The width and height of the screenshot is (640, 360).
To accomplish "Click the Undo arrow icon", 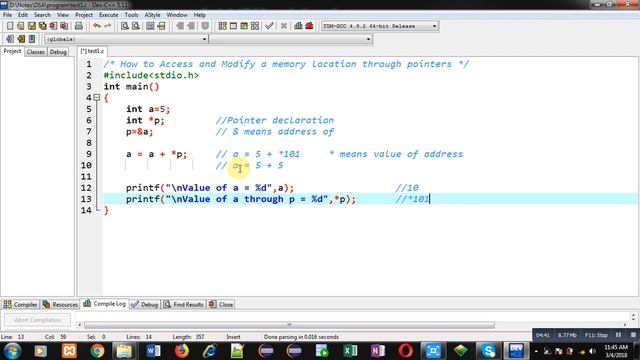I will 97,26.
